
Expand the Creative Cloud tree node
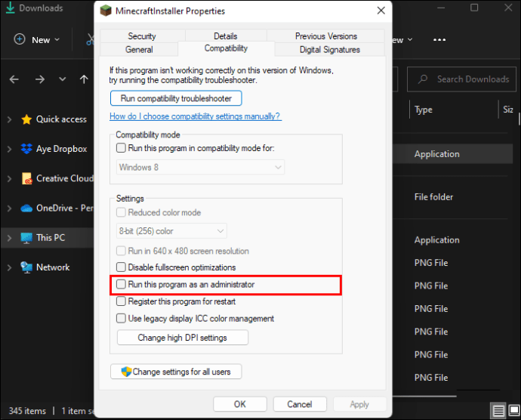pyautogui.click(x=9, y=178)
